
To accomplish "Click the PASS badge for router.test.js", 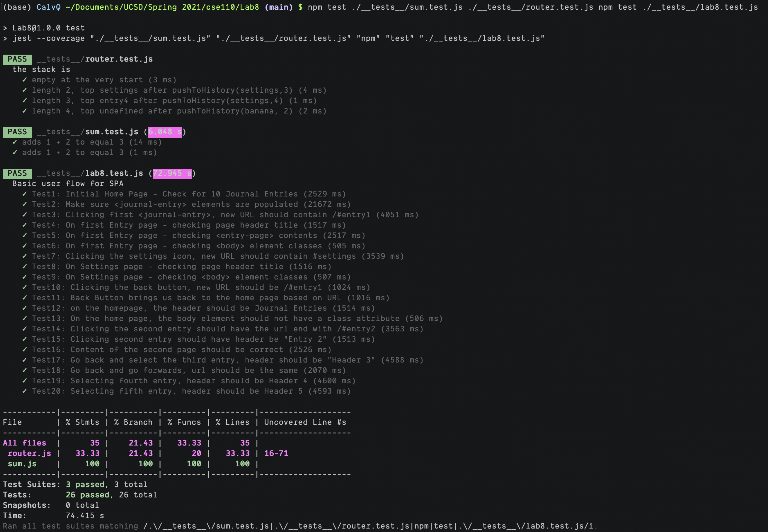I will tap(17, 59).
